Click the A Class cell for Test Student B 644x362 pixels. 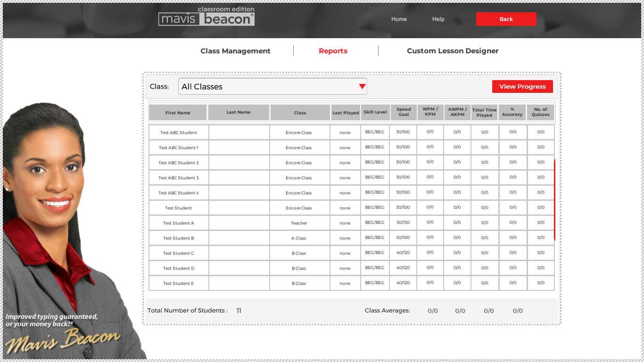(x=299, y=238)
